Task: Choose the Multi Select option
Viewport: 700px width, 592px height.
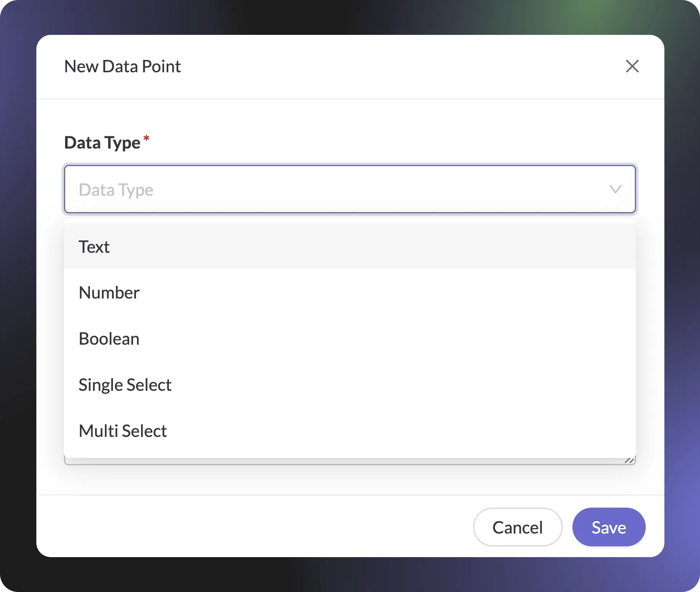Action: click(x=350, y=431)
